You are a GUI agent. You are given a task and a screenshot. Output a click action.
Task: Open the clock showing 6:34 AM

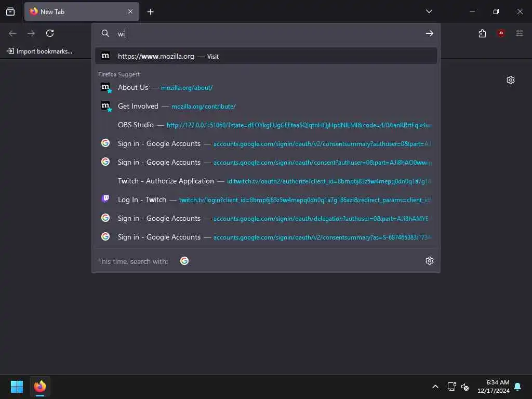pos(494,387)
